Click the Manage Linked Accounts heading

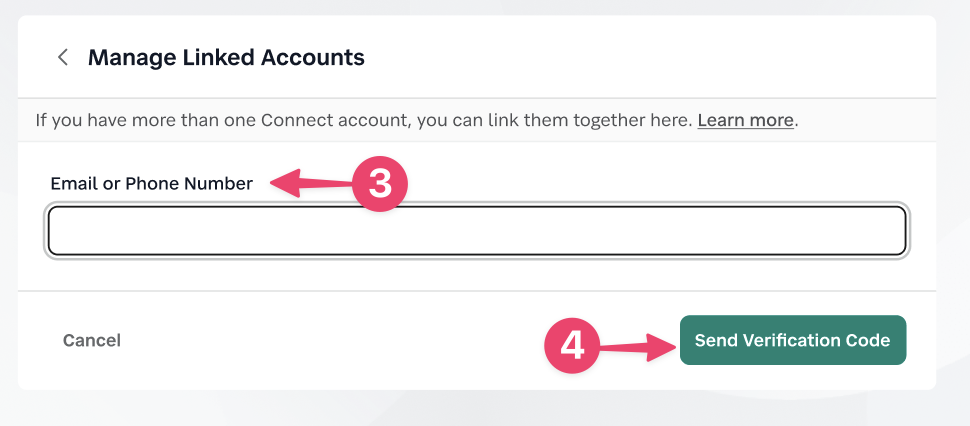point(226,57)
